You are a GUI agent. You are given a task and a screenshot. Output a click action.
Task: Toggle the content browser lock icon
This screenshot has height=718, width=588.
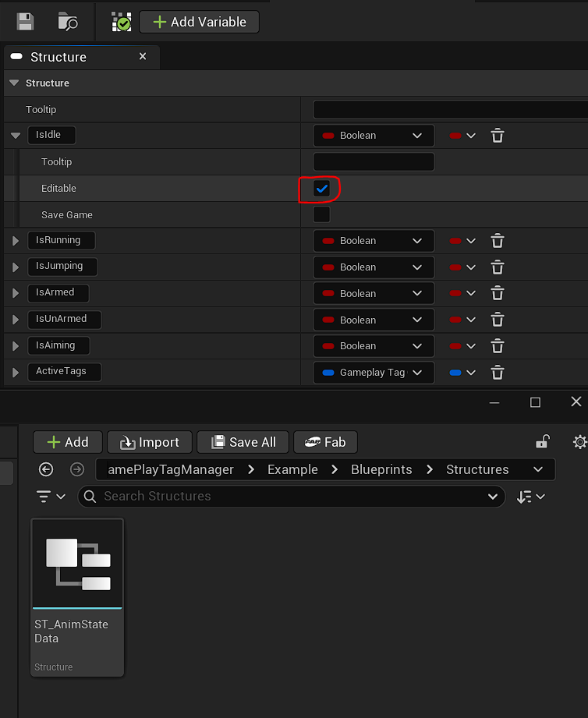pos(542,442)
